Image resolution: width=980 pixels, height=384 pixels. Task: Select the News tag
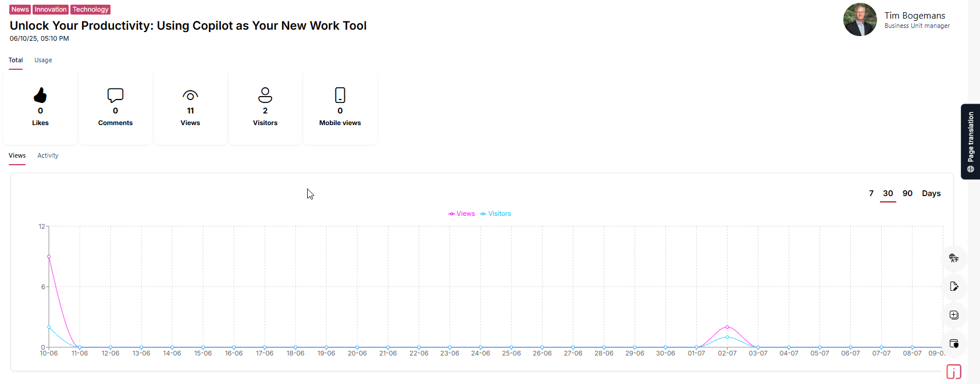click(20, 9)
